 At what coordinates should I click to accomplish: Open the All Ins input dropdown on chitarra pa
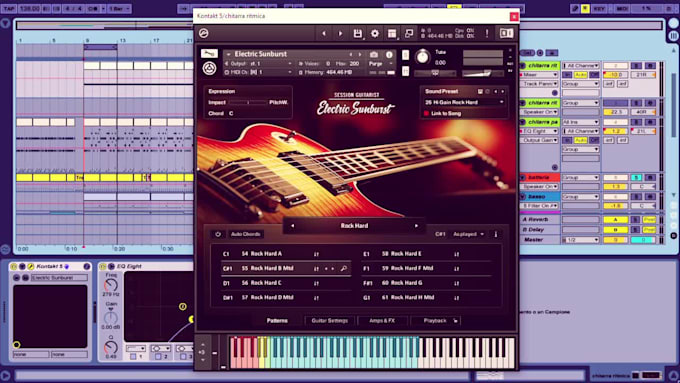point(580,122)
